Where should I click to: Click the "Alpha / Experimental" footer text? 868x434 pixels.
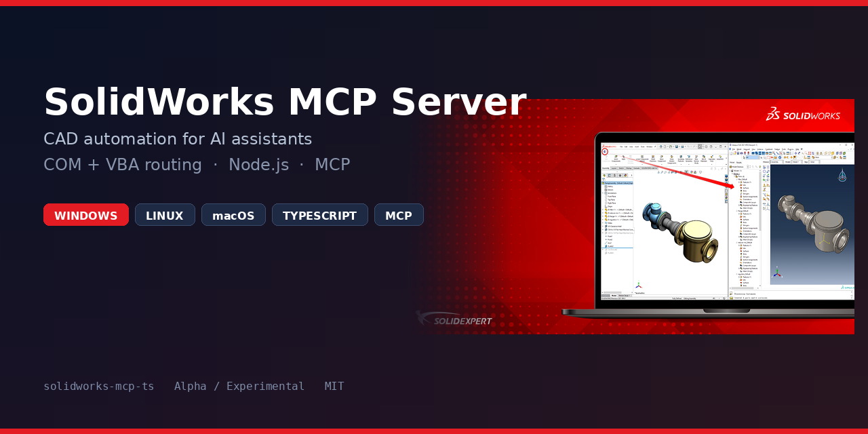coord(239,387)
